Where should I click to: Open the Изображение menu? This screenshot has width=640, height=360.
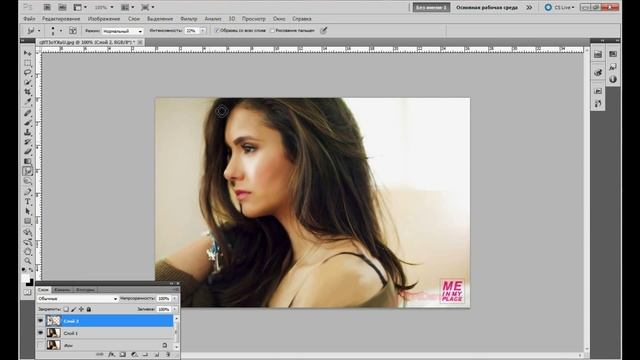pyautogui.click(x=104, y=19)
